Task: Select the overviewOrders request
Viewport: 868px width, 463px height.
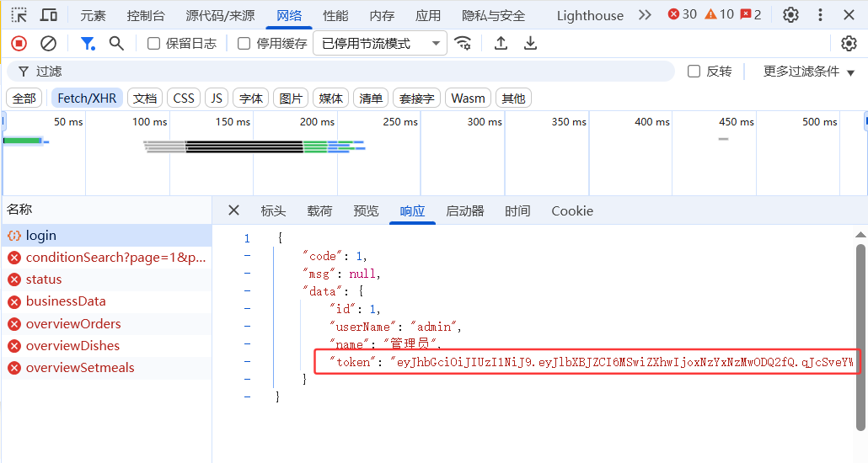Action: (107, 323)
